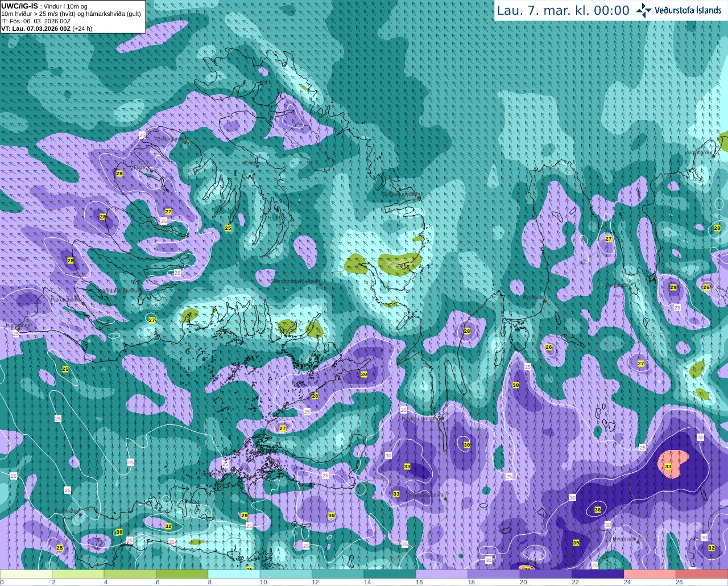Image resolution: width=728 pixels, height=586 pixels.
Task: Click the dark indigo 22–24 legend swatch
Action: click(598, 574)
